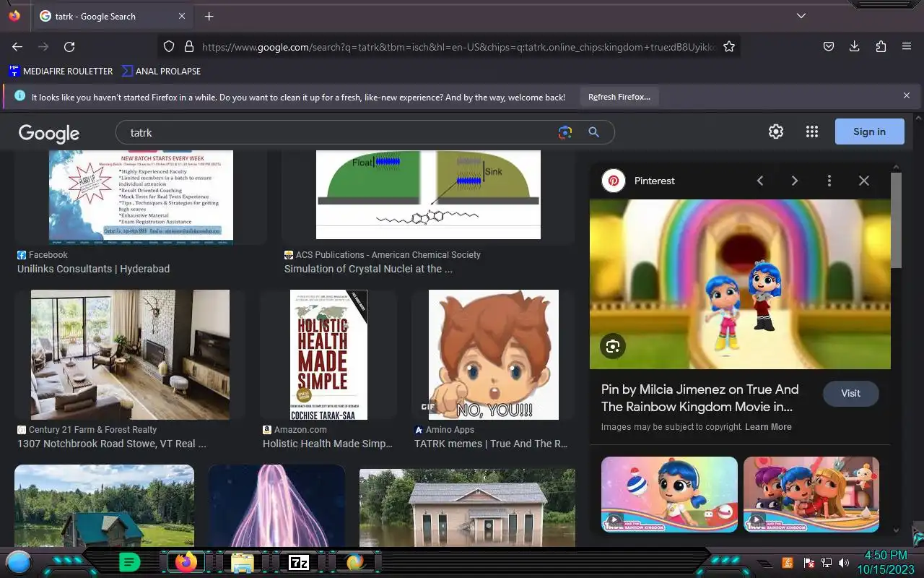Show tracking protection shield info

(169, 47)
